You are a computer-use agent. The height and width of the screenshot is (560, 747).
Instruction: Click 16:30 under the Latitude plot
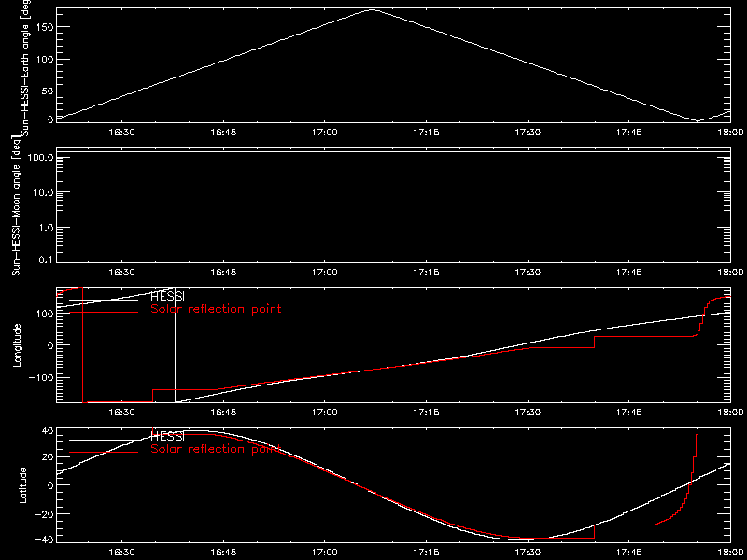(x=122, y=553)
